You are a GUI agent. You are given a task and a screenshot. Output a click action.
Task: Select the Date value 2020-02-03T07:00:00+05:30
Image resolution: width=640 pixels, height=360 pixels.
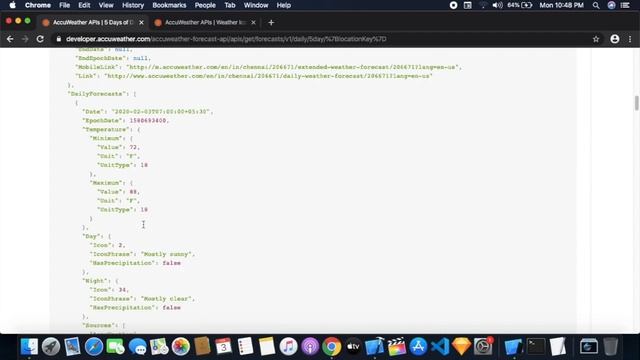coord(160,111)
